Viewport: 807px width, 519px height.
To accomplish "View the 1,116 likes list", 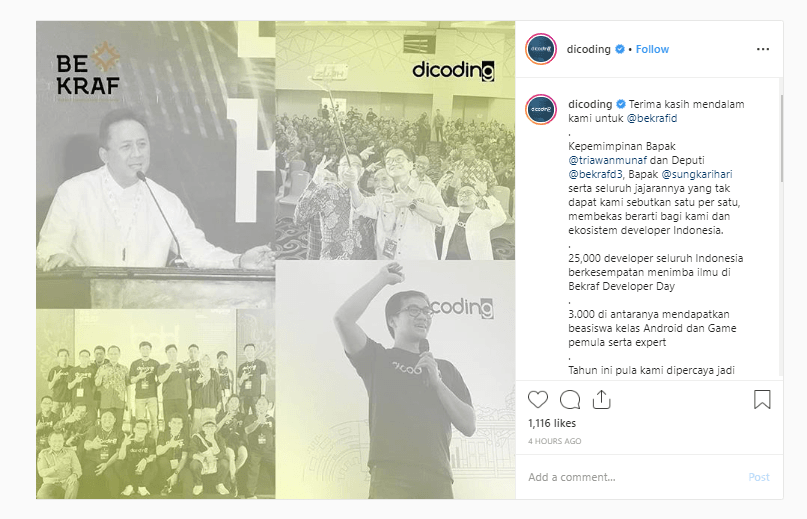I will [x=552, y=423].
